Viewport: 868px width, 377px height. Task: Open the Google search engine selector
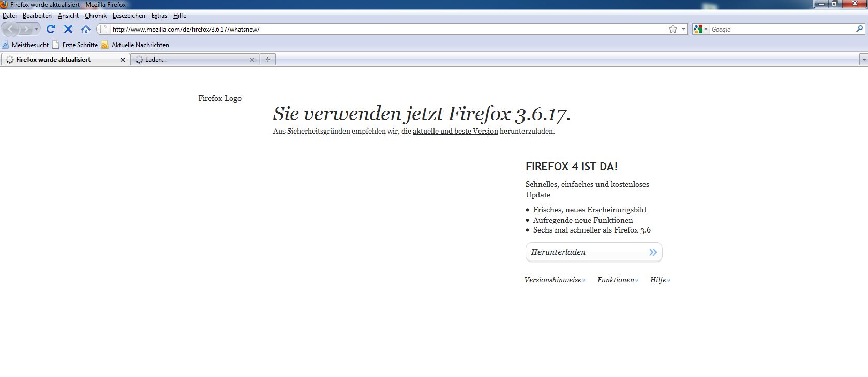700,29
